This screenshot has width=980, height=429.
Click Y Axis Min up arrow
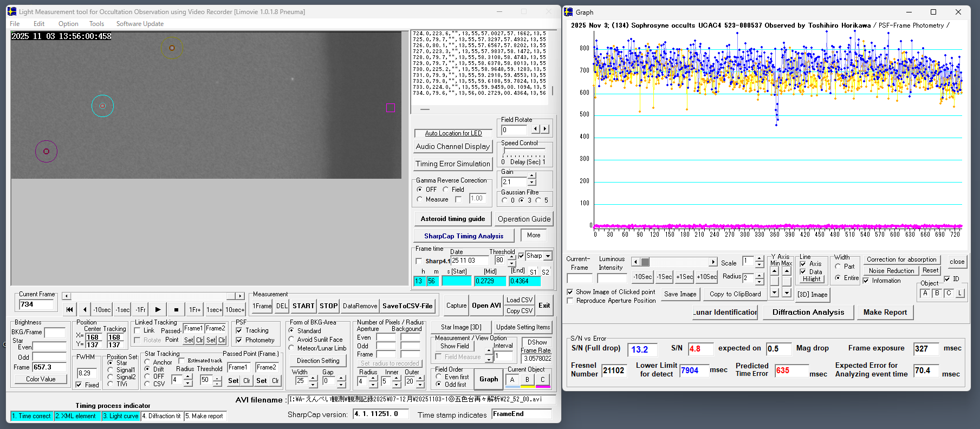(775, 271)
